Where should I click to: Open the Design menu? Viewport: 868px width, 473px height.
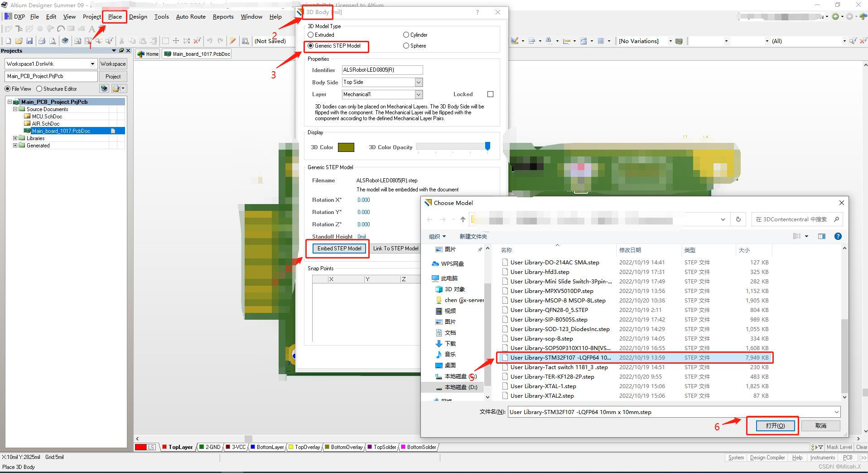138,17
